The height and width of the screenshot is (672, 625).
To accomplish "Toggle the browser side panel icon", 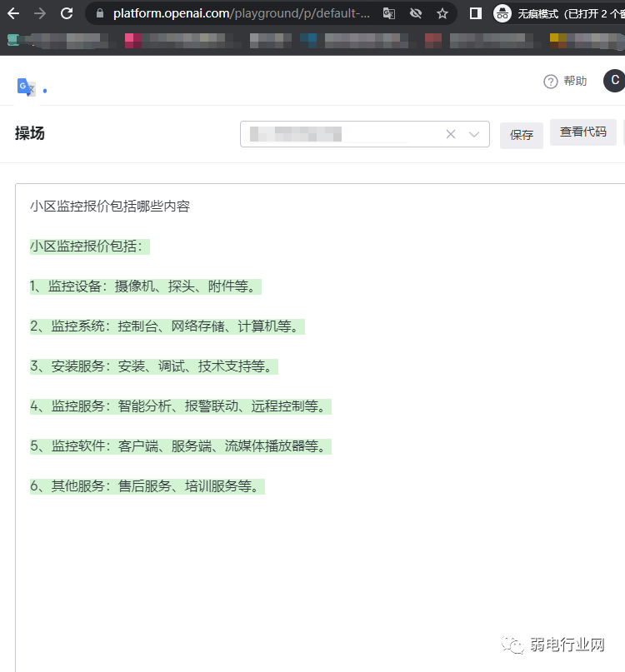I will point(476,13).
